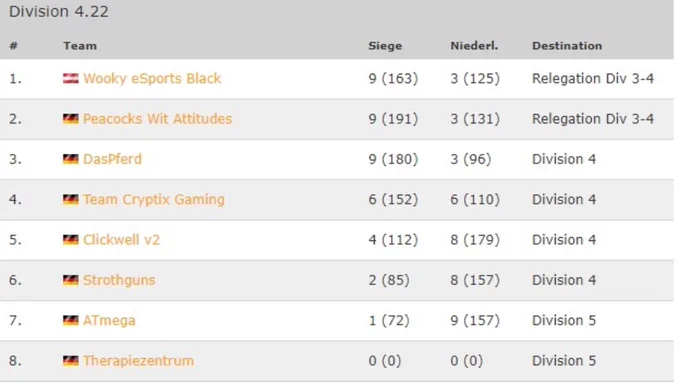Go to the Therapiezentrum team link
The height and width of the screenshot is (391, 680).
138,361
